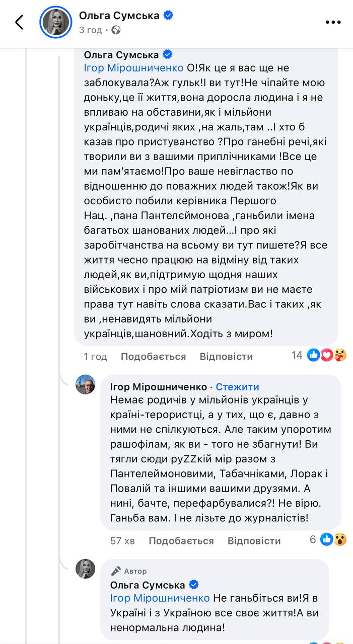Open Ігор Мірошниченко's avatar
353x644 pixels.
pos(86,385)
